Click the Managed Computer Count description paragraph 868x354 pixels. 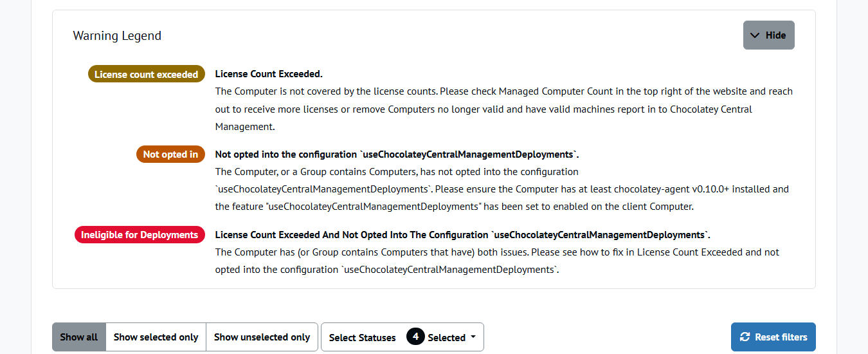[x=504, y=109]
